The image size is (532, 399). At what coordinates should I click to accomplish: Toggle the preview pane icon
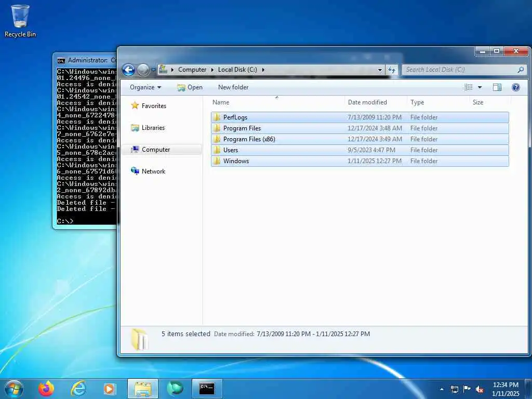click(x=497, y=87)
